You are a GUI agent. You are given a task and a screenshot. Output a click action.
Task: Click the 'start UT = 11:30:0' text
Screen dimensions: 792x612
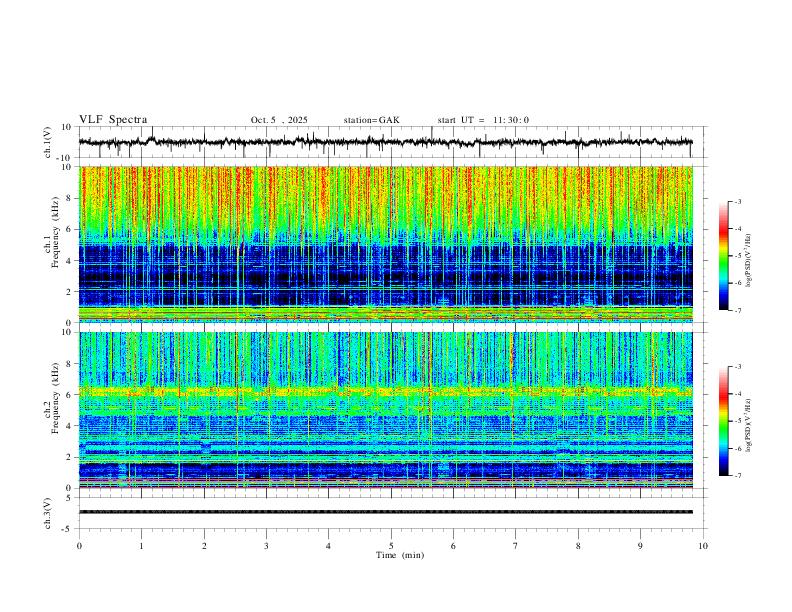483,120
